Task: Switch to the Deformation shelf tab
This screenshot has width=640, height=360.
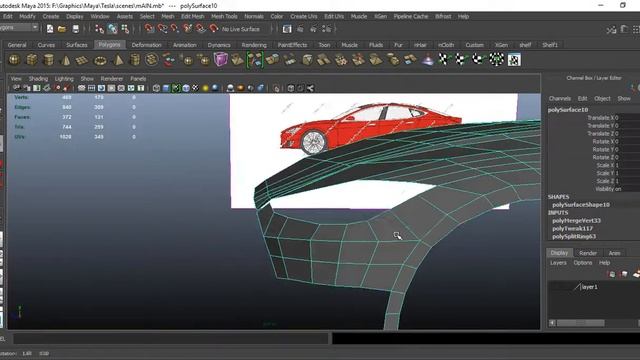Action: pos(147,45)
